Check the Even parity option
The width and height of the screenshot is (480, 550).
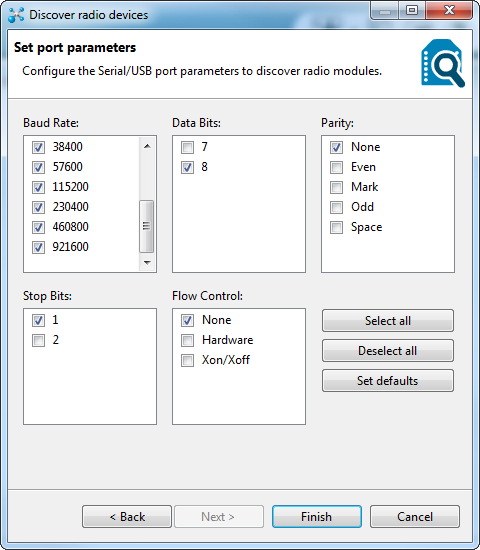click(x=336, y=167)
